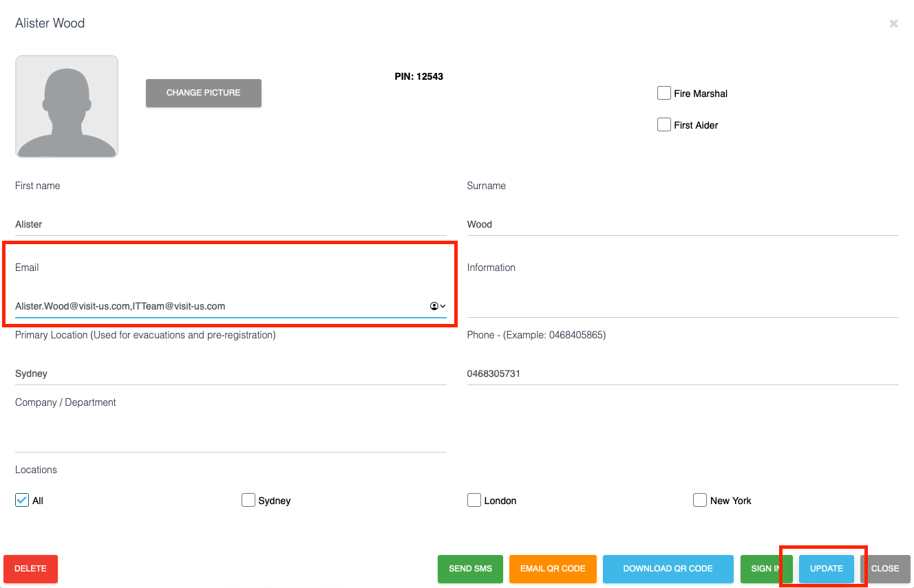Save changes with the Update button
914x588 pixels.
tap(827, 569)
